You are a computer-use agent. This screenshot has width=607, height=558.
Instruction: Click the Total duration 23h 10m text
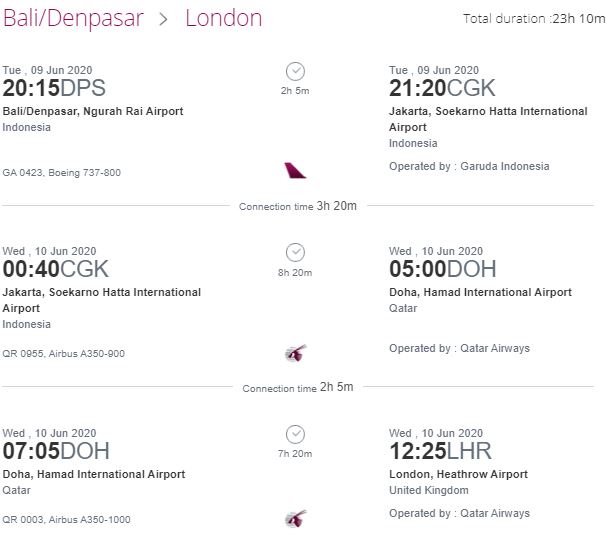coord(534,18)
